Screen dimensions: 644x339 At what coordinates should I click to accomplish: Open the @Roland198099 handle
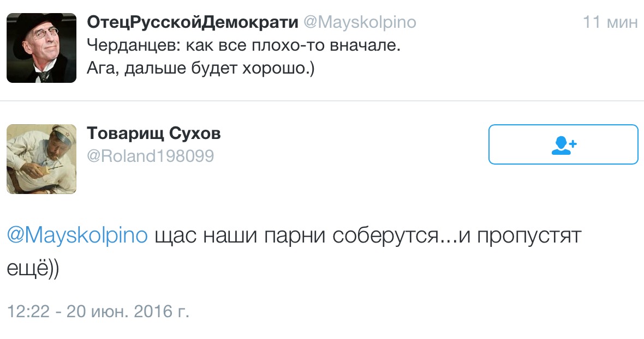[x=151, y=156]
